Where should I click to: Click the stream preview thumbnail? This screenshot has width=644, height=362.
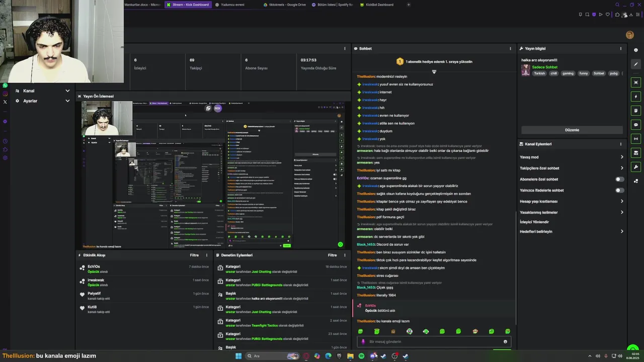pyautogui.click(x=213, y=174)
